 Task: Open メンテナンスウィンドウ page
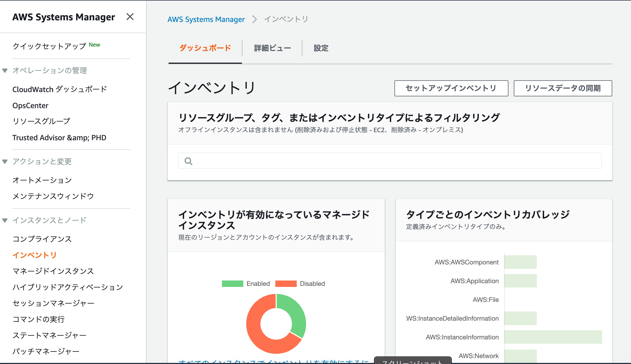tap(53, 196)
